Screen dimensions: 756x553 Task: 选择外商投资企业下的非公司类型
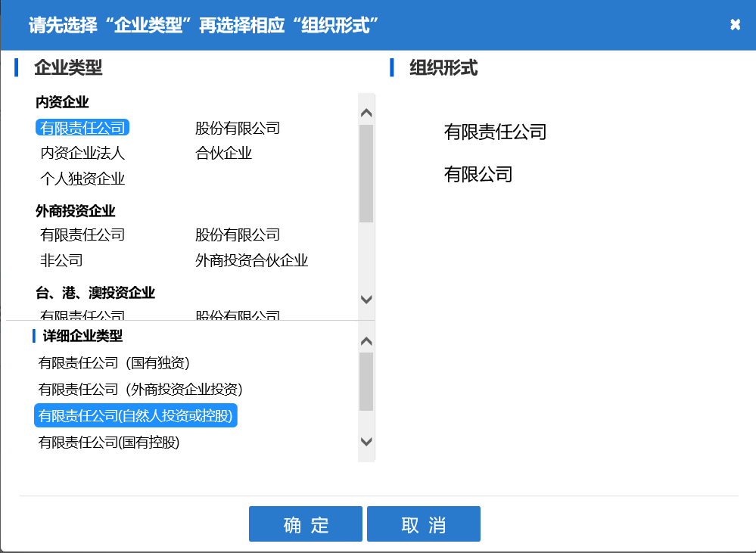[61, 260]
